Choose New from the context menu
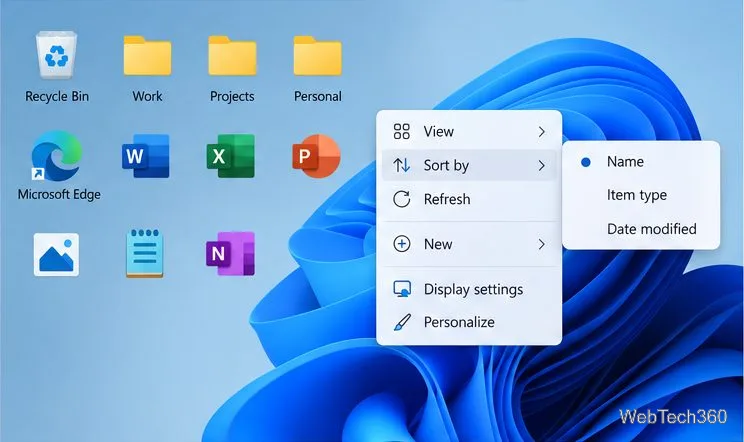The height and width of the screenshot is (442, 744). (x=469, y=244)
